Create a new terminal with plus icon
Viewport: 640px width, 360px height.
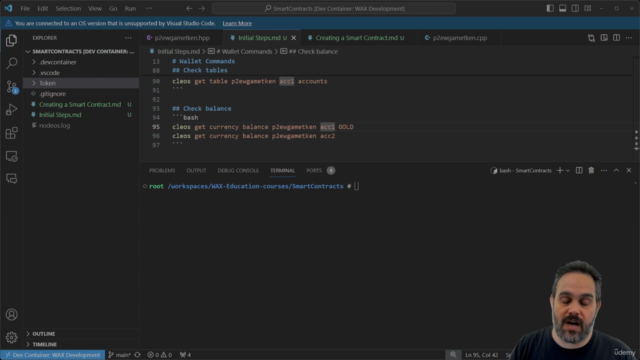tap(560, 171)
